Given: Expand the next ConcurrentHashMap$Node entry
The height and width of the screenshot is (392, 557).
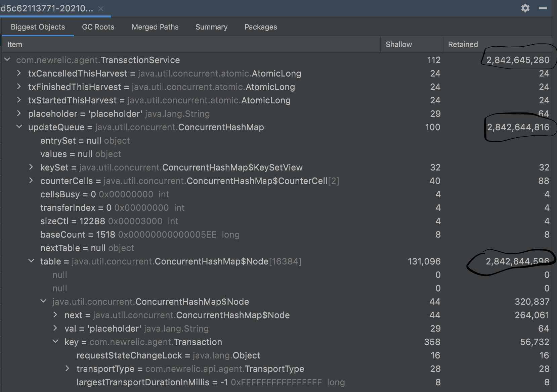Looking at the screenshot, I should coord(55,315).
